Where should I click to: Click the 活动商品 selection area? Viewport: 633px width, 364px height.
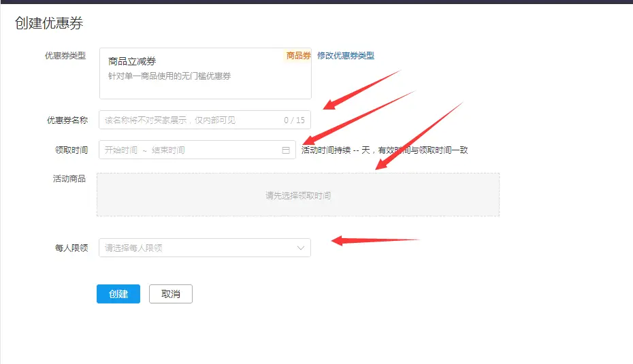click(298, 195)
